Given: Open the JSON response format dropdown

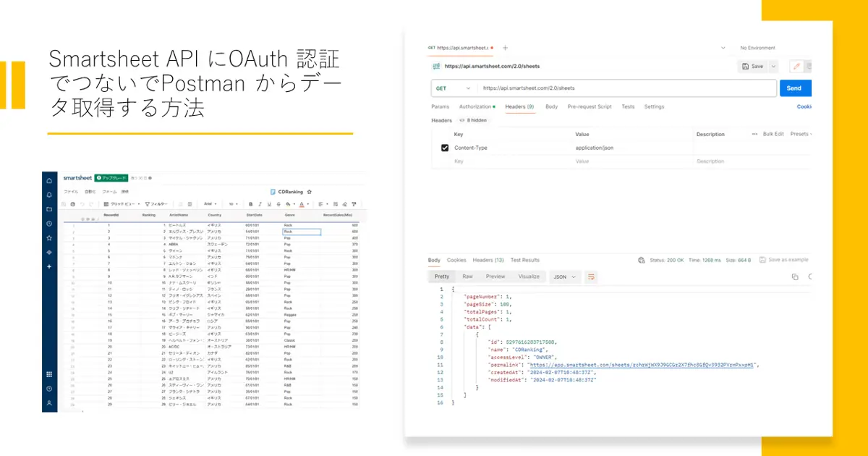Looking at the screenshot, I should (565, 276).
